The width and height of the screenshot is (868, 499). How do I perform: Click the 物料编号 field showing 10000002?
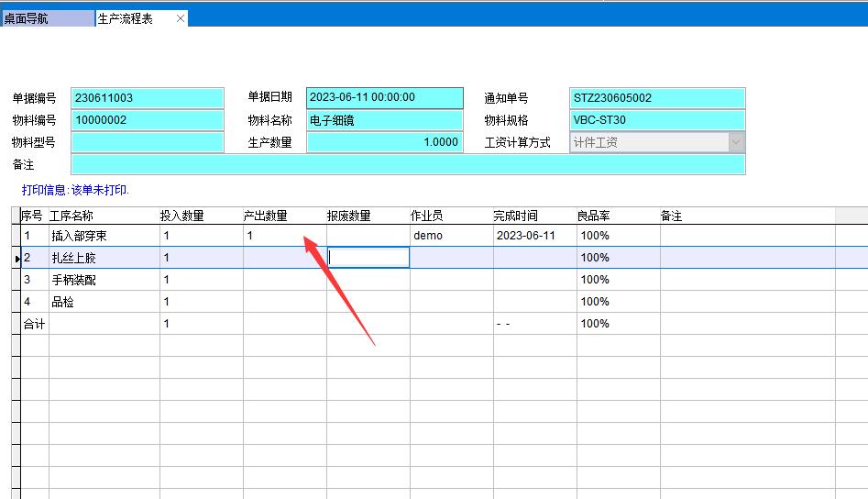[147, 120]
